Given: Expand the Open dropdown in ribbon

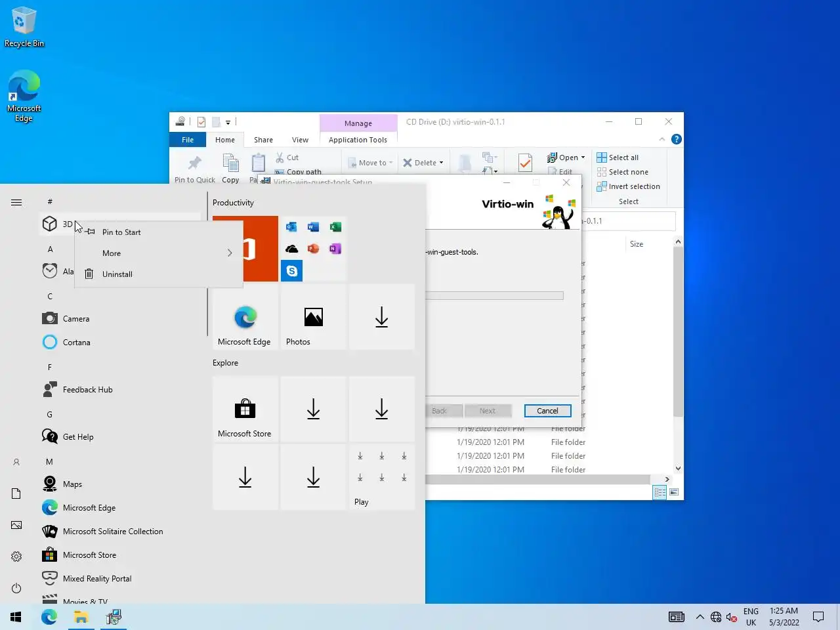Looking at the screenshot, I should click(583, 157).
